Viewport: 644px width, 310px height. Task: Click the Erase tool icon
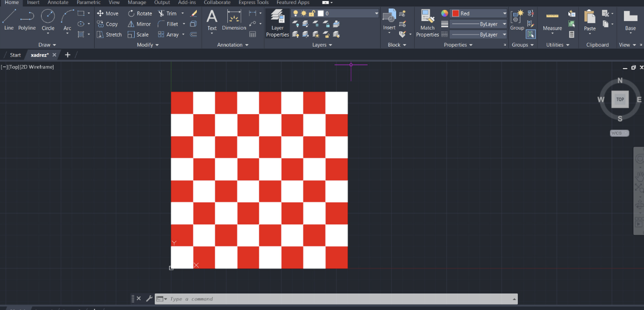(x=194, y=14)
